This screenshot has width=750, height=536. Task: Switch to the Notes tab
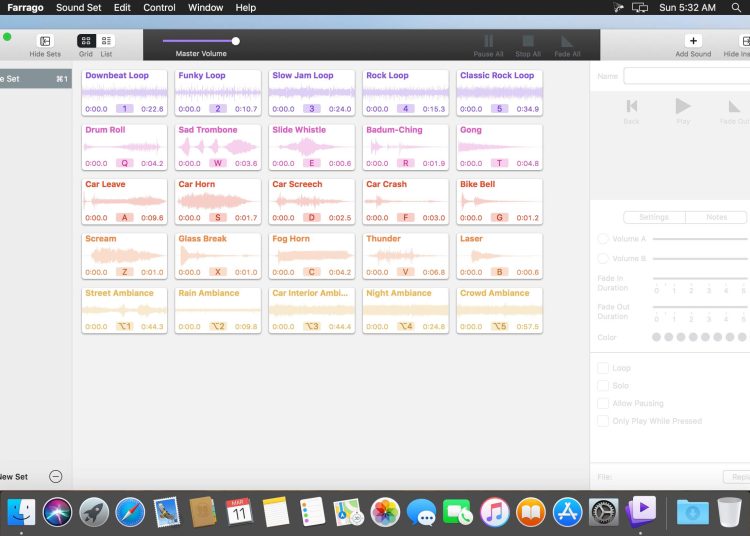pyautogui.click(x=716, y=217)
